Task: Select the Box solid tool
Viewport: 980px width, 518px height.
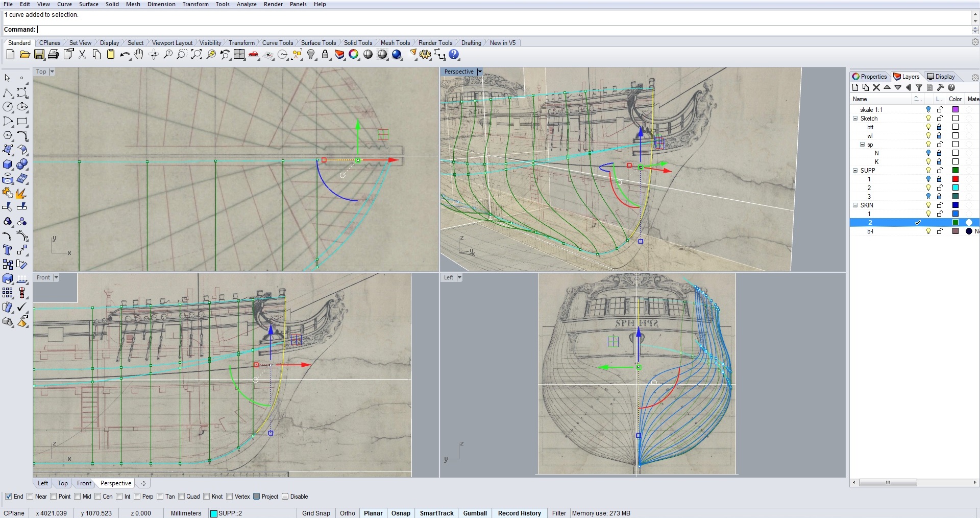Action: [x=8, y=164]
